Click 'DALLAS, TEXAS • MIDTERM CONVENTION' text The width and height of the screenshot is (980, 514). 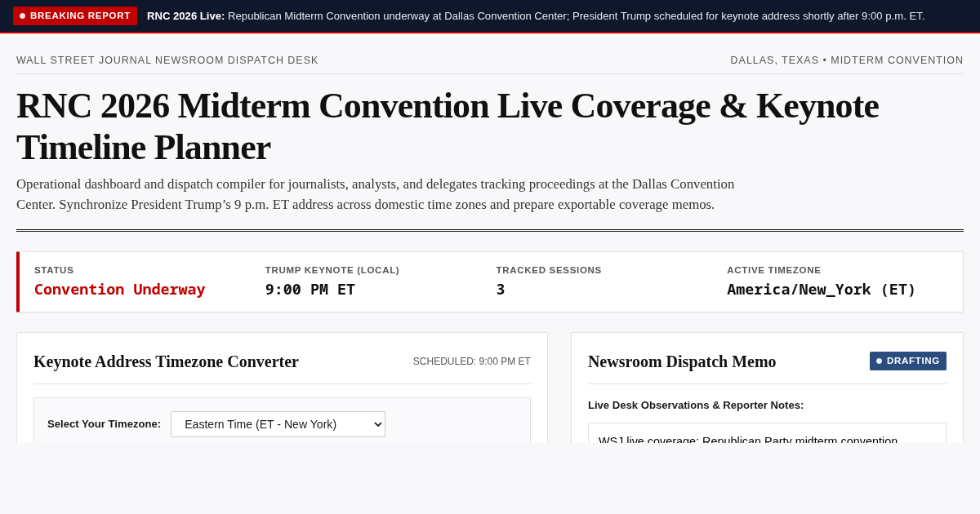point(847,60)
